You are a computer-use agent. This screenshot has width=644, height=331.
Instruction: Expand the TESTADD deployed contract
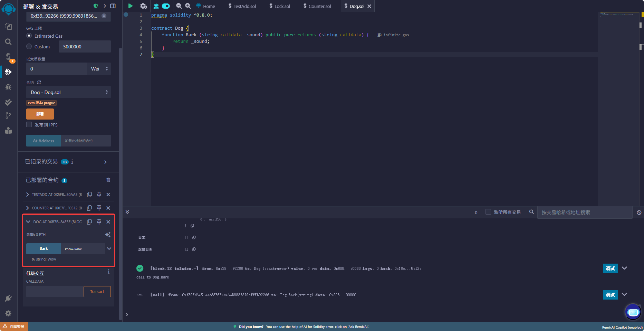pos(28,195)
